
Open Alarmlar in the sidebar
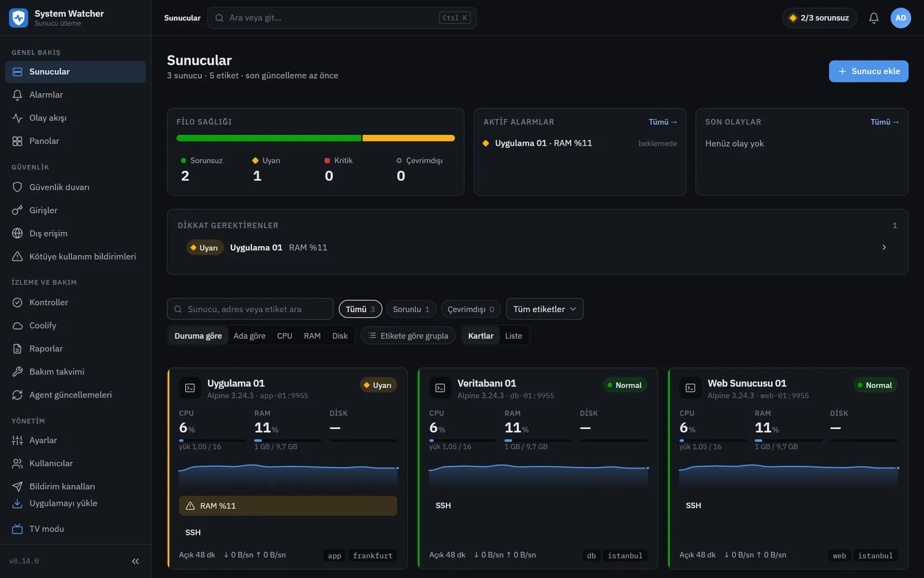click(75, 95)
